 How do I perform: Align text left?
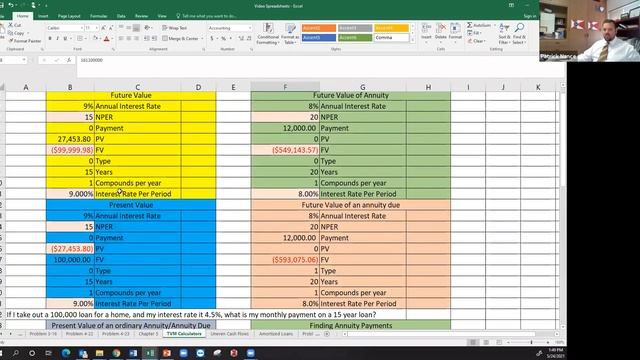[x=121, y=38]
